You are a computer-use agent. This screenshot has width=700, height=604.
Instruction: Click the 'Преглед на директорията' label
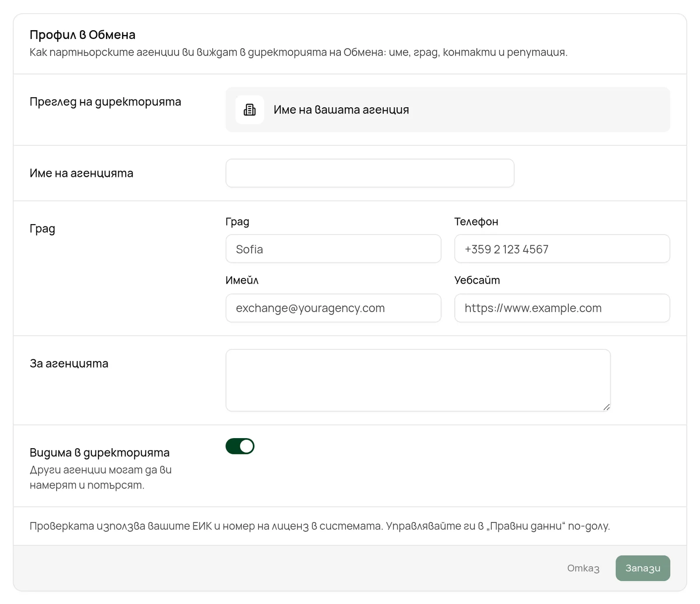105,102
